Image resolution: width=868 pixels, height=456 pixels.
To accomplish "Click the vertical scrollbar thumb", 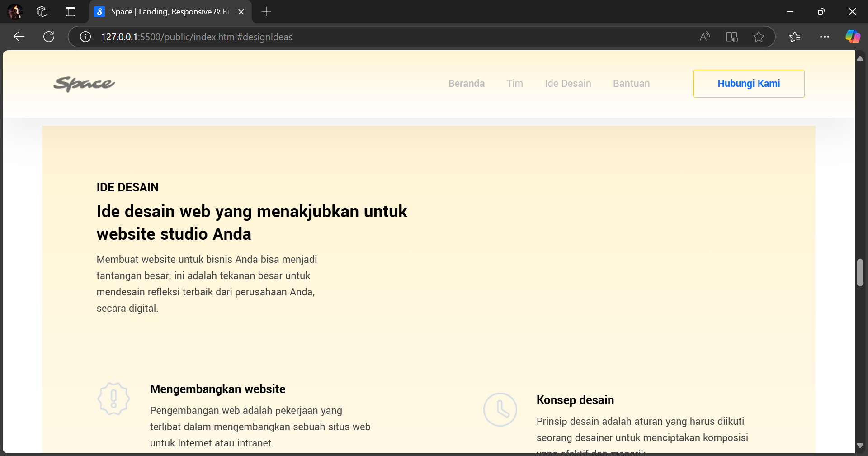I will pos(860,272).
